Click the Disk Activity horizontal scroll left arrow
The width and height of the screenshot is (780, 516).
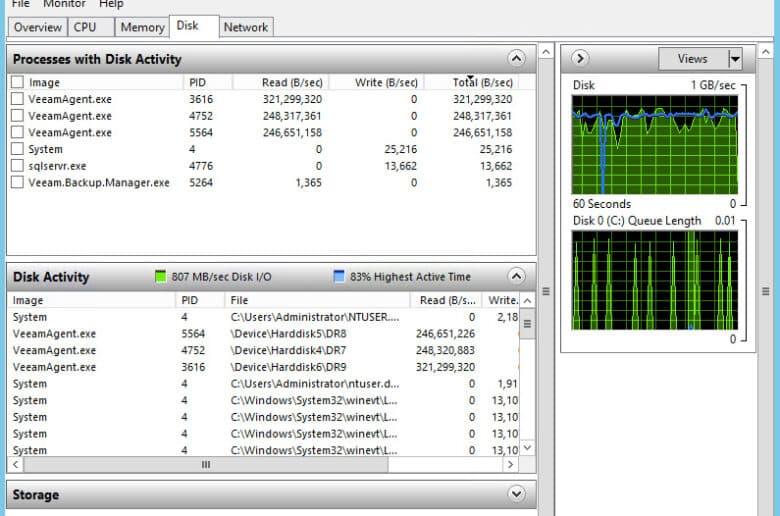(x=15, y=464)
